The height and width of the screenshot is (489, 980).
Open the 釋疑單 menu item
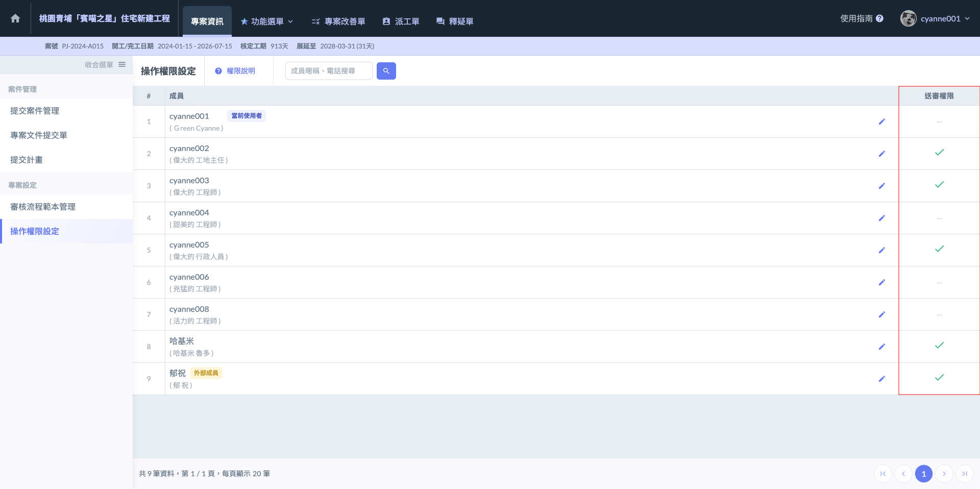455,21
